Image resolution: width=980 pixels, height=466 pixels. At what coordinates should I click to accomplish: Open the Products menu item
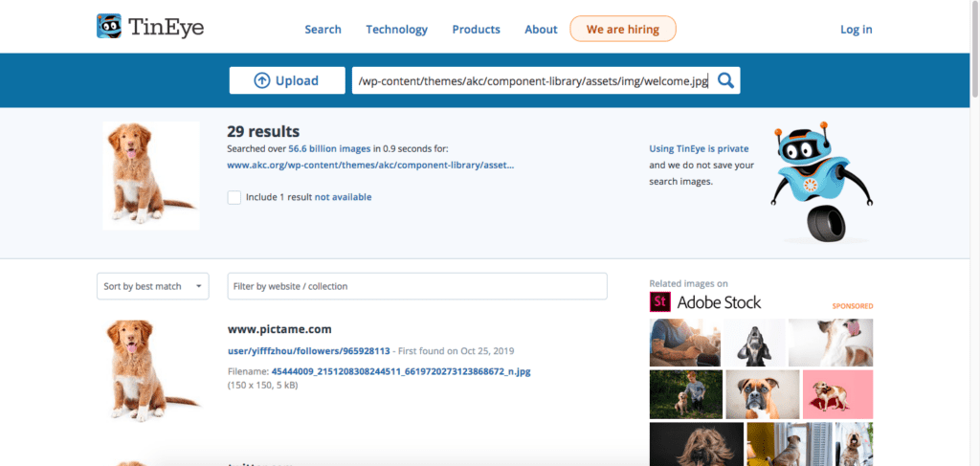477,30
